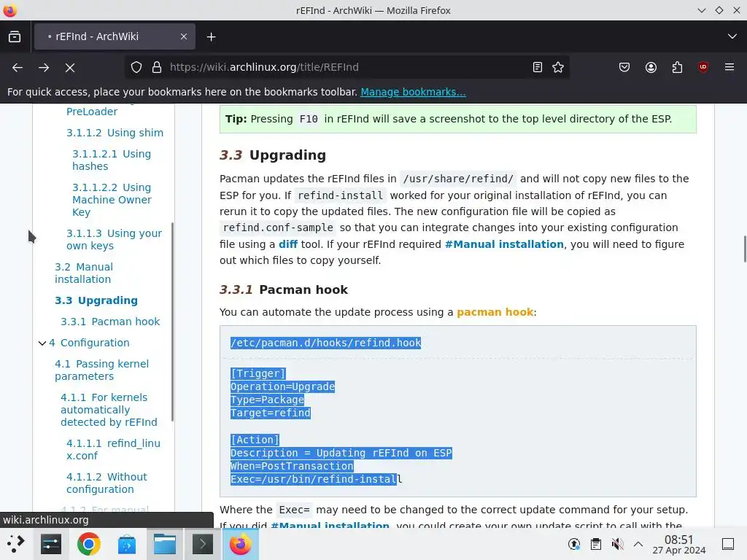Screen dimensions: 747x560
Task: Open KDE application launcher
Action: pos(15,544)
